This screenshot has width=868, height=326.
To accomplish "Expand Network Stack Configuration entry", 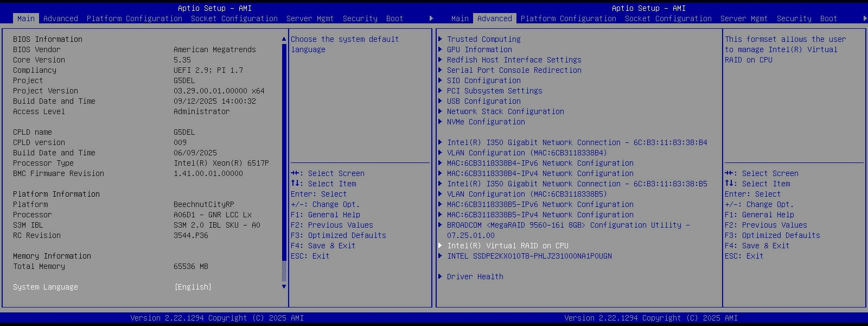I will 505,111.
